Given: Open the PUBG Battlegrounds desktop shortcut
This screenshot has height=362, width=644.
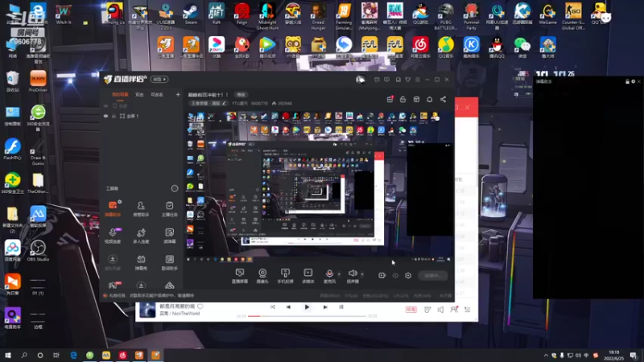Looking at the screenshot, I should click(x=446, y=16).
